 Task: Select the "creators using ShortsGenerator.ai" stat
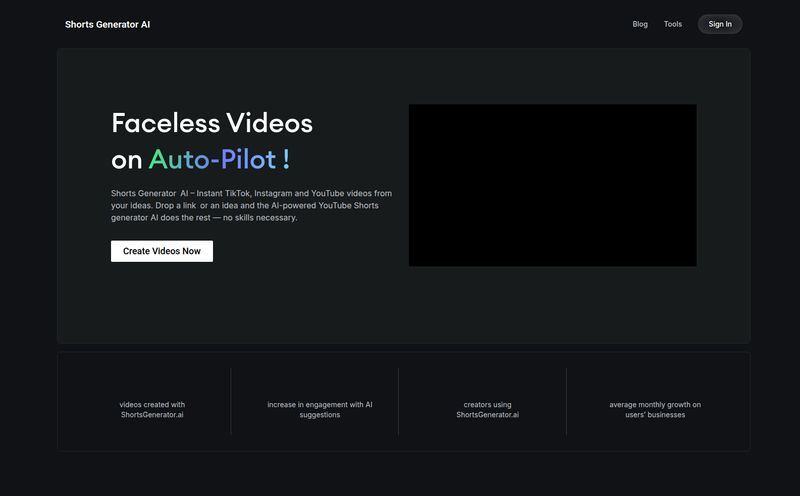pos(488,409)
